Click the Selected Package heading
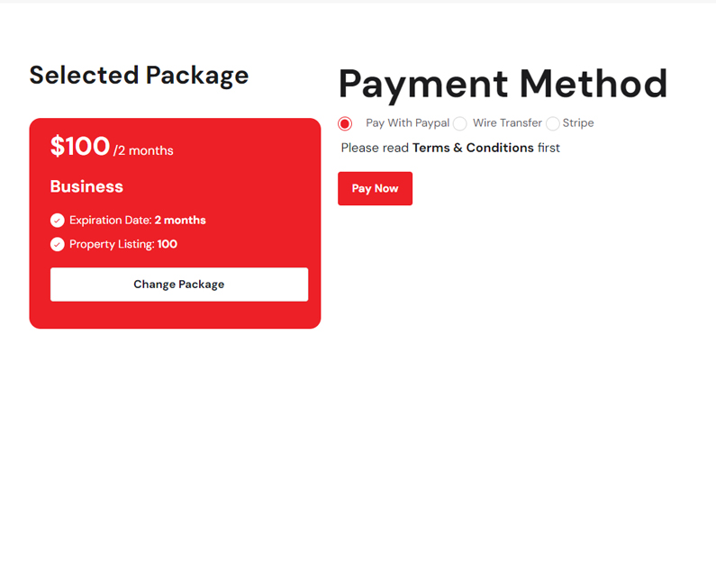This screenshot has width=716, height=588. coord(139,75)
